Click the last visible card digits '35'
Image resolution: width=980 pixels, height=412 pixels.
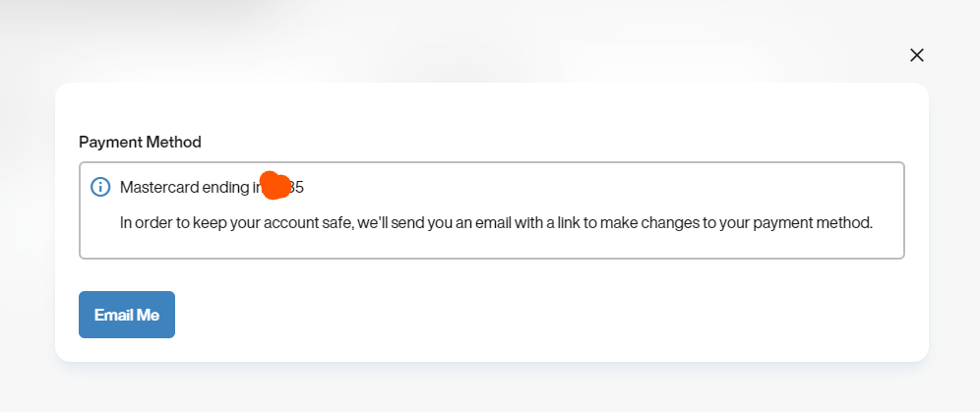[x=295, y=187]
